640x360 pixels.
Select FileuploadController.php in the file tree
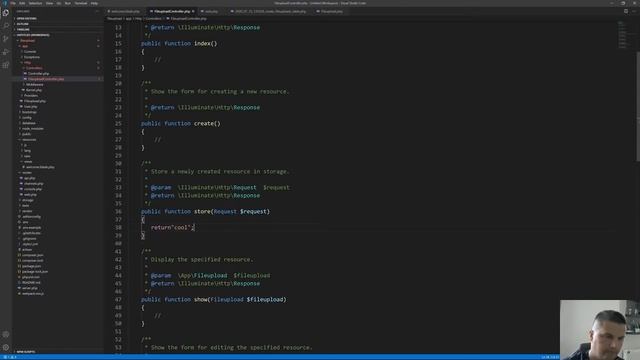tap(46, 79)
